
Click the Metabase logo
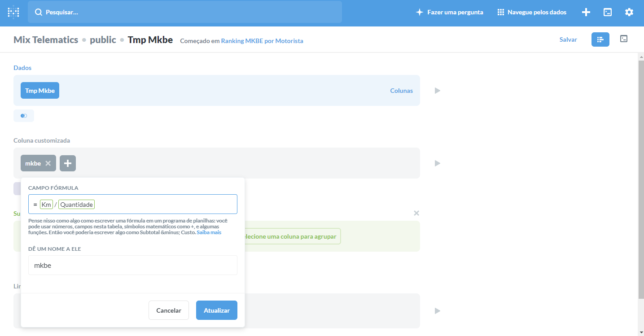13,12
